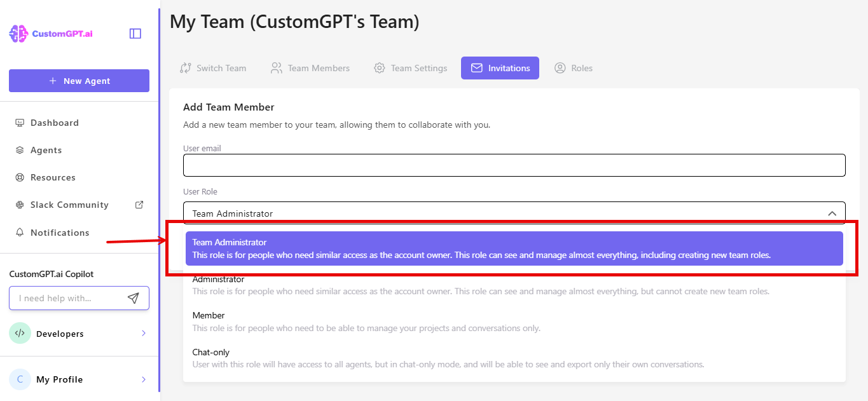This screenshot has height=401, width=868.
Task: Select the Dashboard icon in the sidebar
Action: 20,122
